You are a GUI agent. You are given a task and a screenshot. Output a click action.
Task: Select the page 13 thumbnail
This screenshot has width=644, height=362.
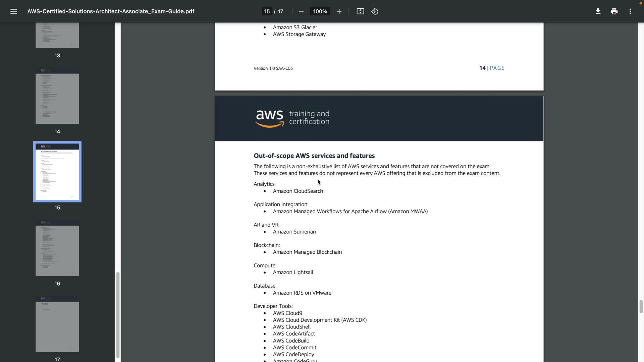click(x=57, y=35)
